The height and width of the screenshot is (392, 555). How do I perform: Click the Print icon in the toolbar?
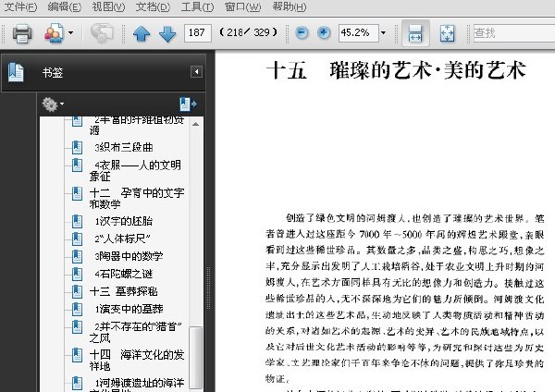22,33
